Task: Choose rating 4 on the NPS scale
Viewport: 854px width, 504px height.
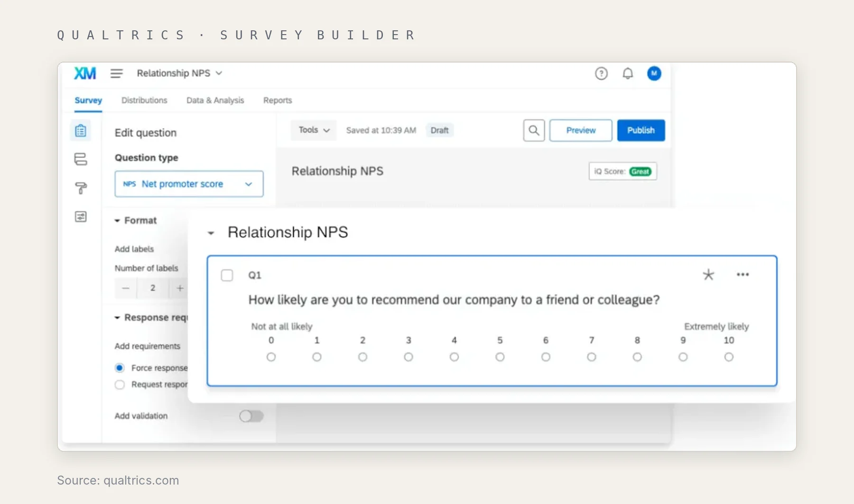Action: (x=454, y=357)
